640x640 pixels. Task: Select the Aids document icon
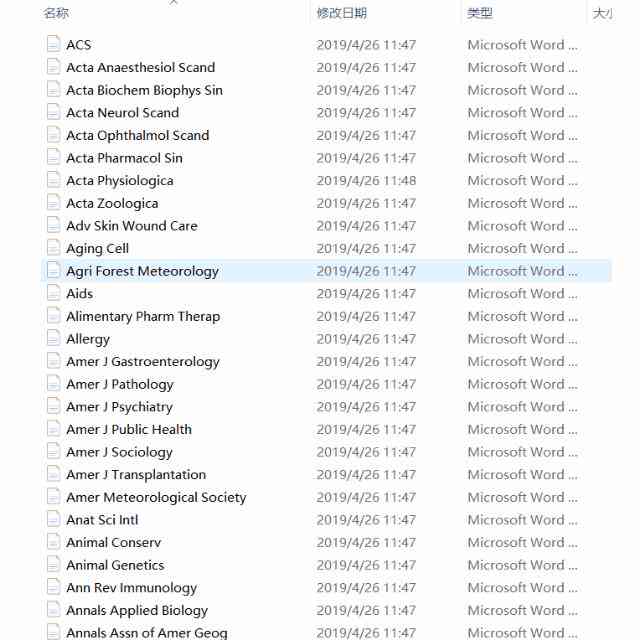(x=53, y=293)
